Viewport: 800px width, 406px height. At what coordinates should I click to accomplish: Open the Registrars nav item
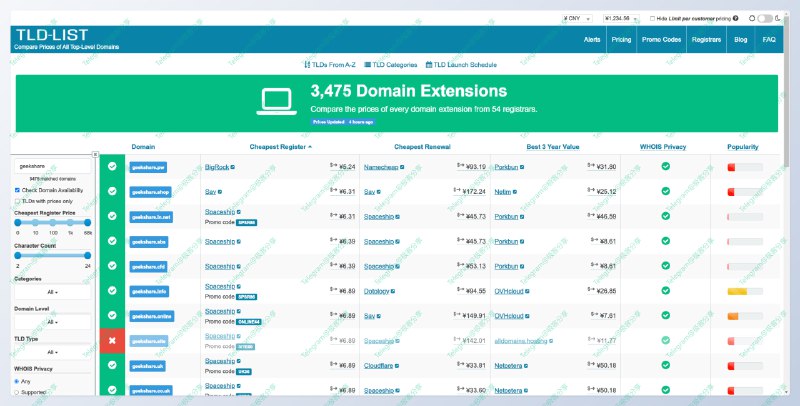707,40
